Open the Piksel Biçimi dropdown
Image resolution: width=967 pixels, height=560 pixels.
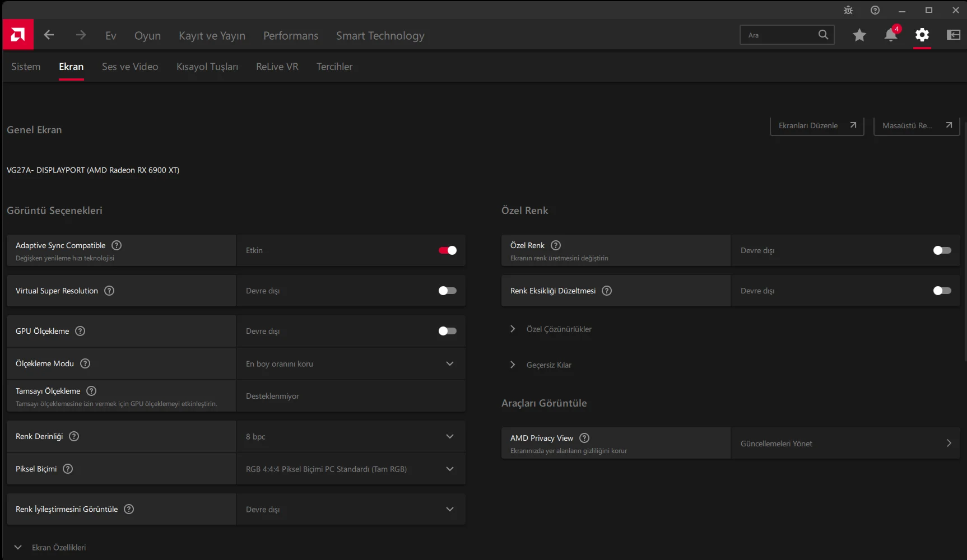coord(351,469)
